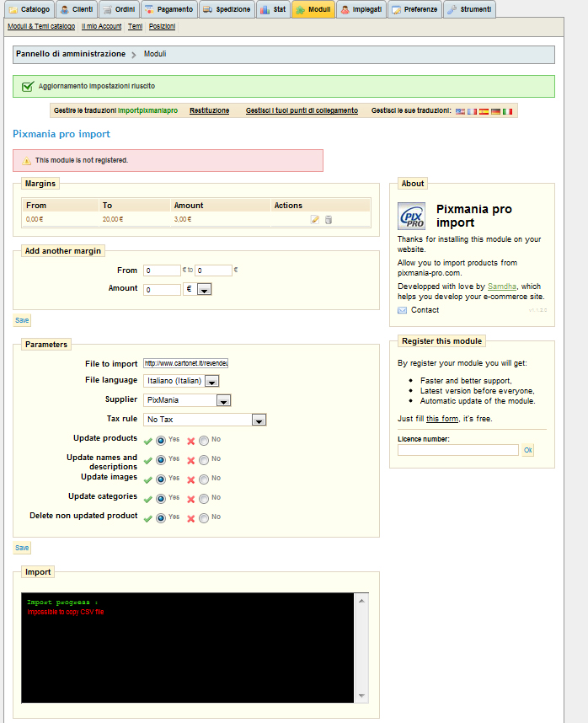Click Gestisci i tuoi punti di collegamento

302,110
